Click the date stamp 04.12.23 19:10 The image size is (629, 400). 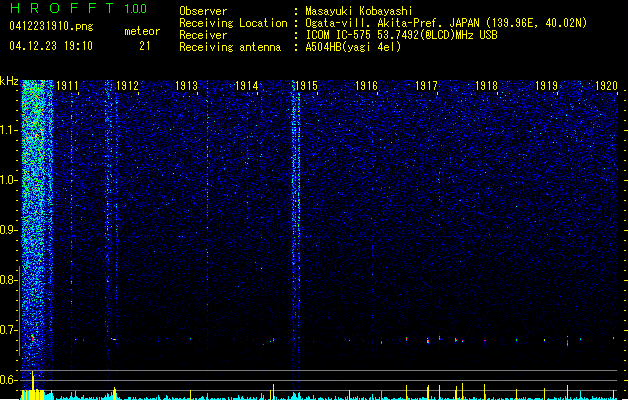point(51,46)
